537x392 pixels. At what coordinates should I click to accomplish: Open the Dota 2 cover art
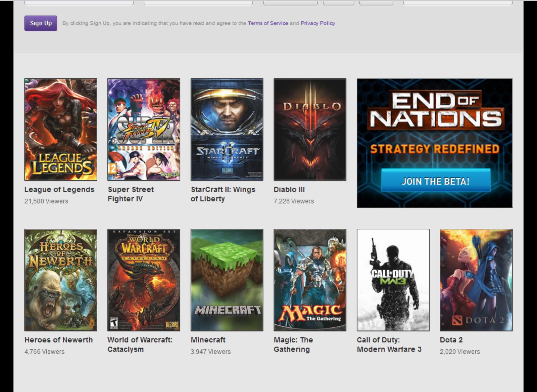point(476,280)
